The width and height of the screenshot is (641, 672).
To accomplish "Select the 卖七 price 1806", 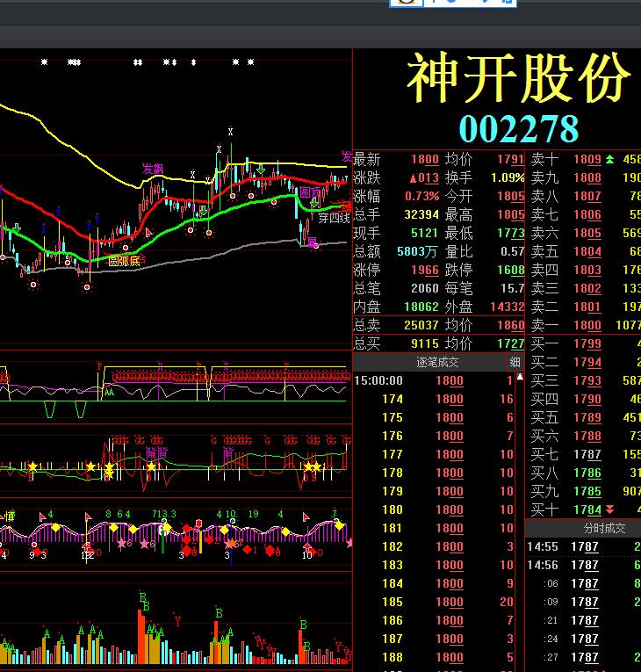I will (x=587, y=214).
